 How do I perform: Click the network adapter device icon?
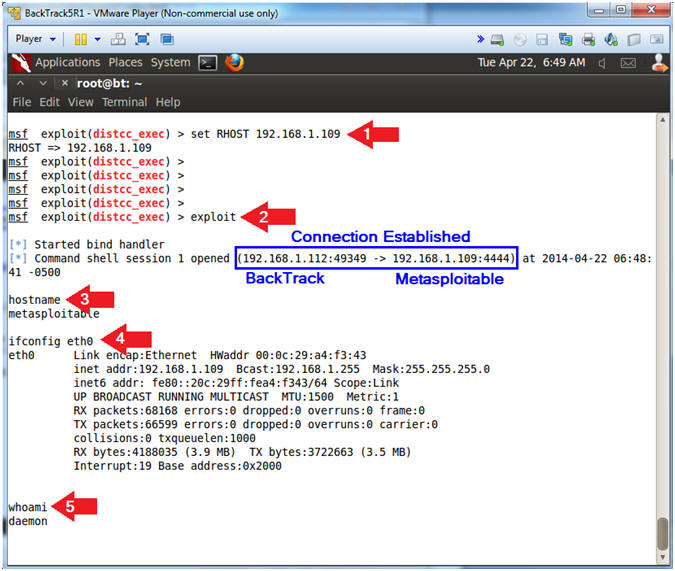coord(565,40)
